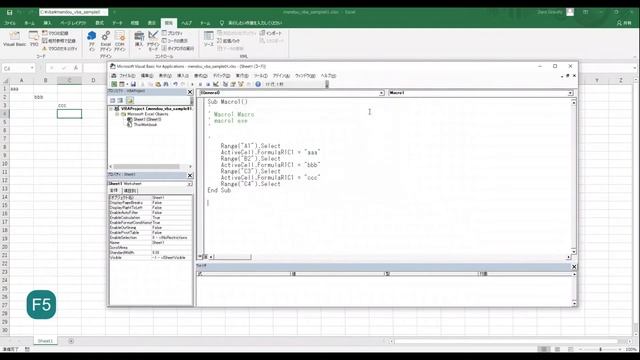Start recording with マクロの記録
Screen dimensions: 640x360
[x=56, y=33]
